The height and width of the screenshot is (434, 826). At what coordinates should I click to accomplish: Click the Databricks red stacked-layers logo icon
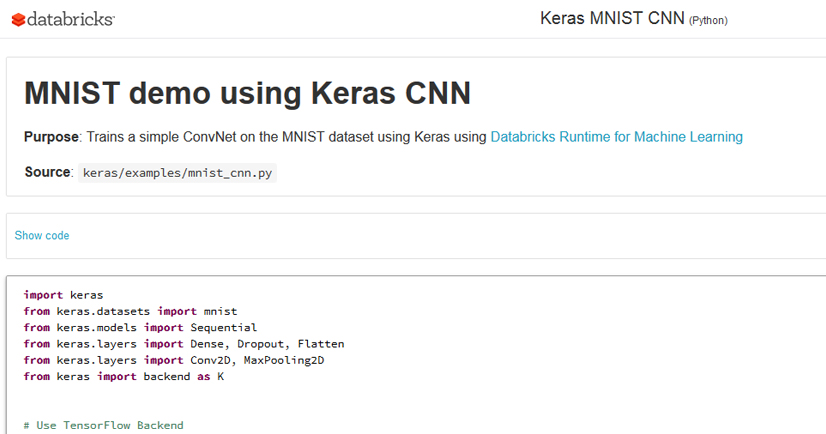[x=18, y=19]
